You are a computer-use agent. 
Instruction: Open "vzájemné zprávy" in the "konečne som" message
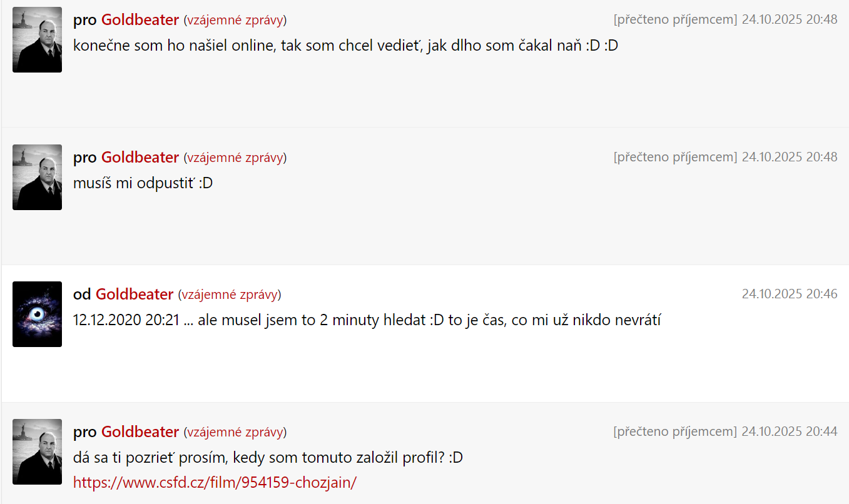point(235,21)
